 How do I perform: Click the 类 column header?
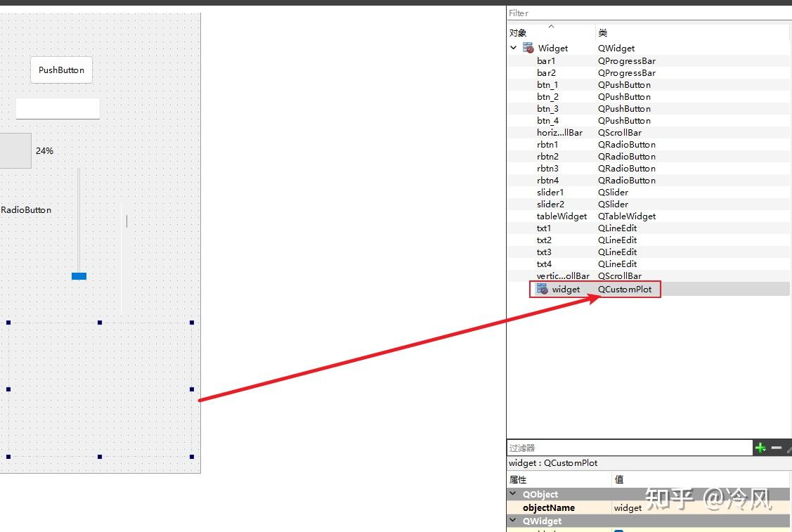coord(601,32)
